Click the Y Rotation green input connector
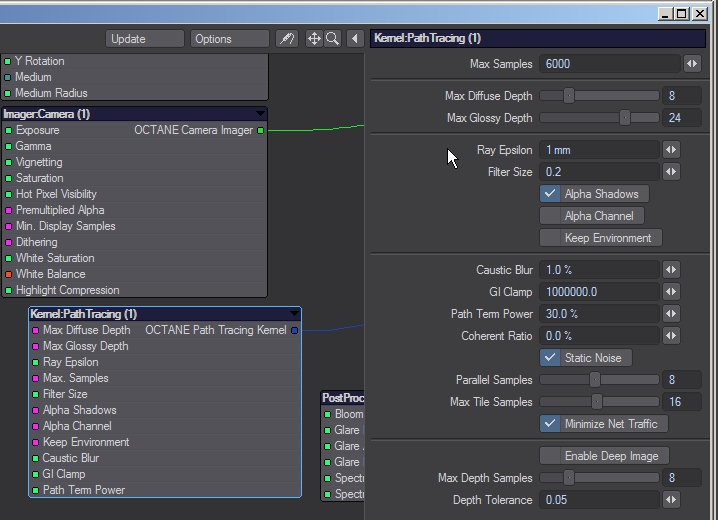 [x=8, y=61]
